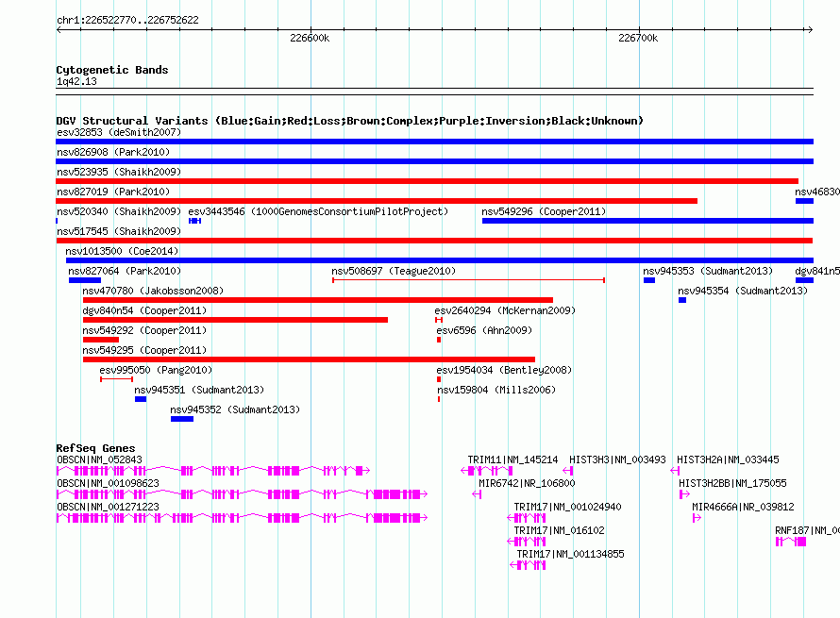Viewport: 840px width, 618px height.
Task: Open the nsv470780 (Jakobsson2008) label
Action: [x=153, y=291]
